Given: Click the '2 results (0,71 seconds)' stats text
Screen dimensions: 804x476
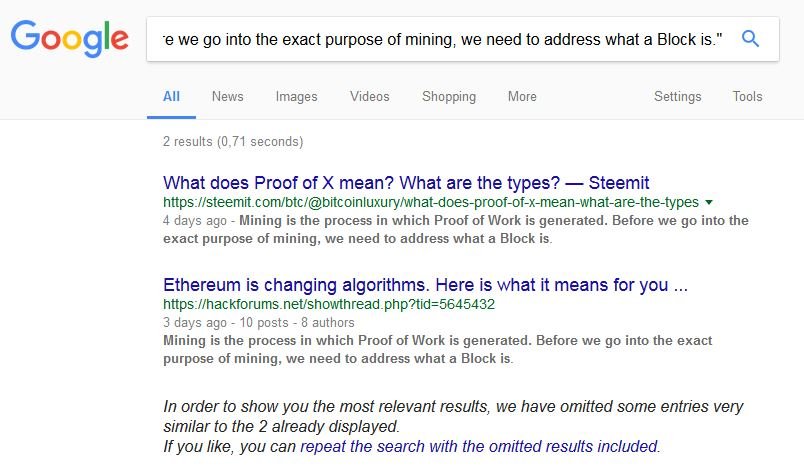Looking at the screenshot, I should click(233, 142).
